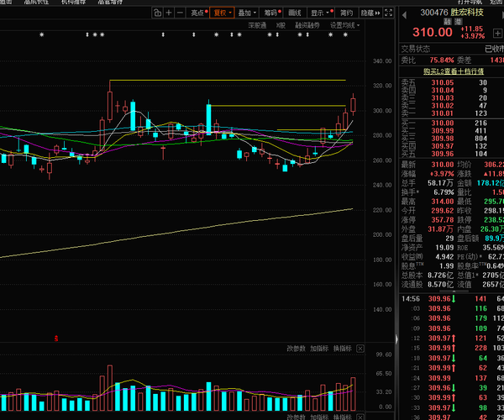Click 总股本 value 8.726亿
The image size is (504, 420).
tap(440, 276)
